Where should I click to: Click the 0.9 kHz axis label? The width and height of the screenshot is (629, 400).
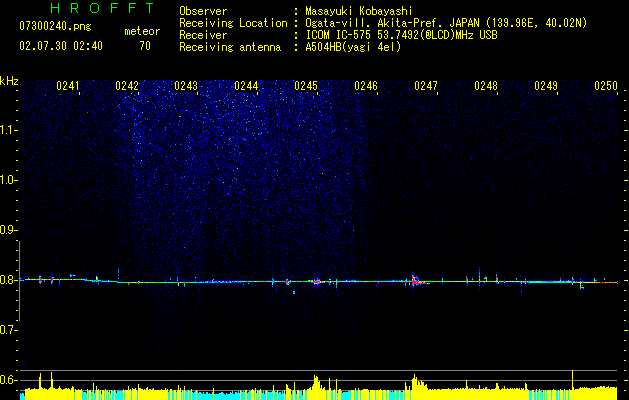7,230
